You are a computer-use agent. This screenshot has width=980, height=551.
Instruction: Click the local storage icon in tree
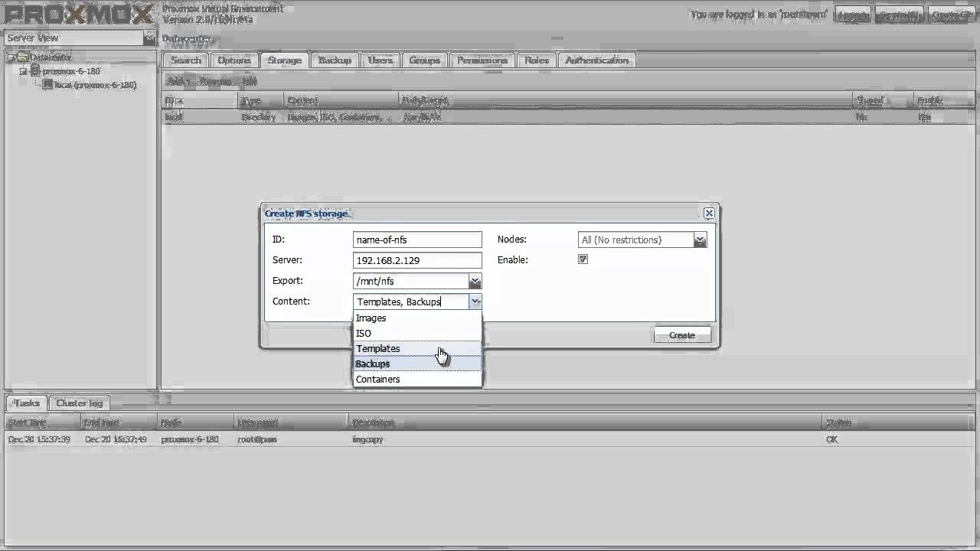(47, 84)
